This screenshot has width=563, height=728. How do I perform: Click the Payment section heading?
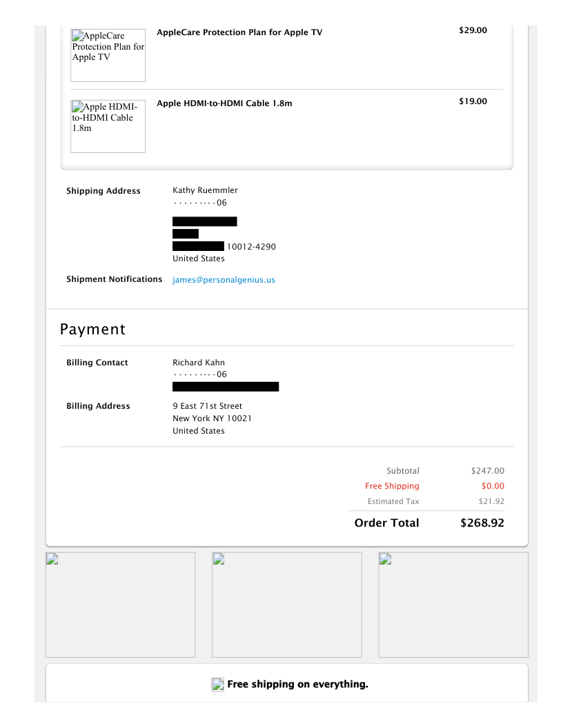coord(92,330)
